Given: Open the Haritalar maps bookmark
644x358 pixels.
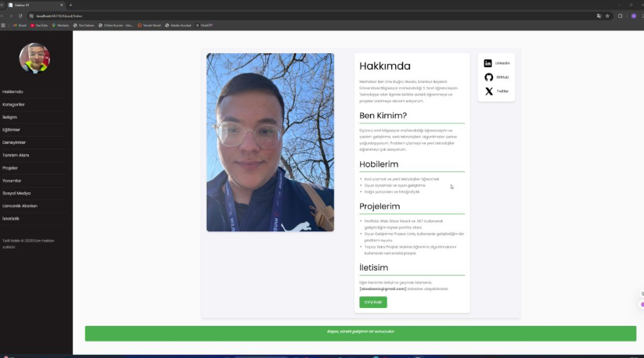Looking at the screenshot, I should pyautogui.click(x=60, y=26).
